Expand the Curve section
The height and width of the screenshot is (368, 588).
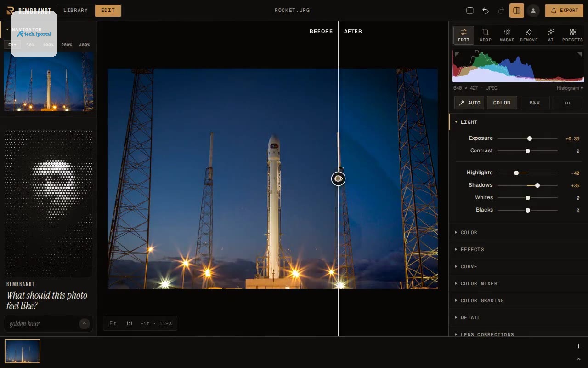click(518, 266)
